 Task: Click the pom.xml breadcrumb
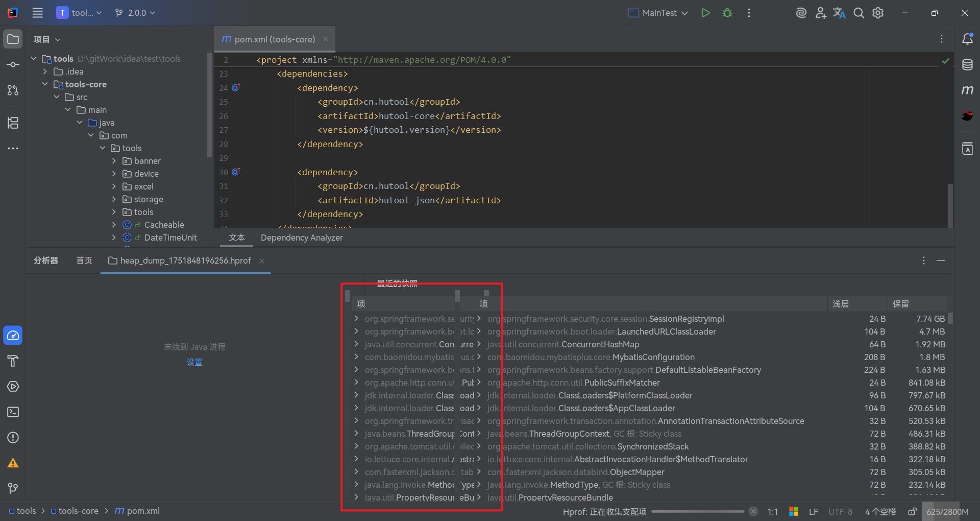pos(137,511)
